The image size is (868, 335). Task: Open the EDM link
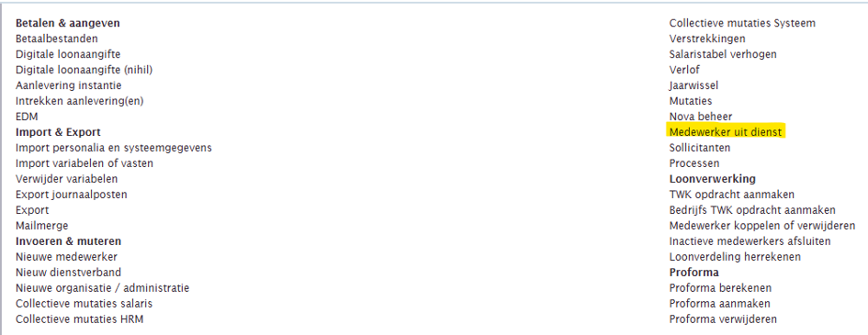pos(27,117)
